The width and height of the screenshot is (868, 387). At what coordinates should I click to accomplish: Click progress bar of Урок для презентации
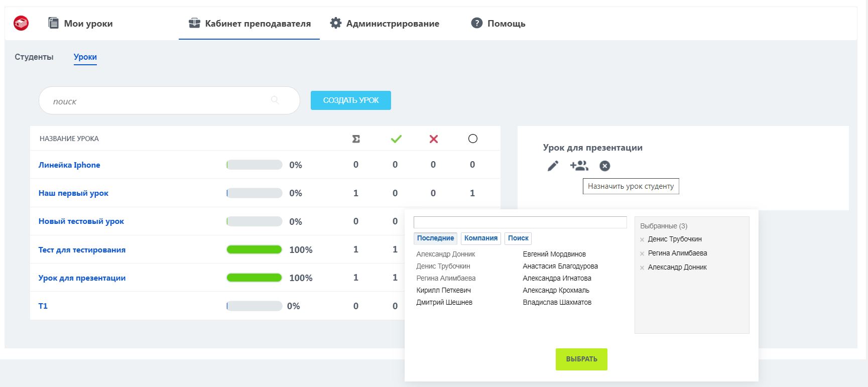click(x=254, y=278)
